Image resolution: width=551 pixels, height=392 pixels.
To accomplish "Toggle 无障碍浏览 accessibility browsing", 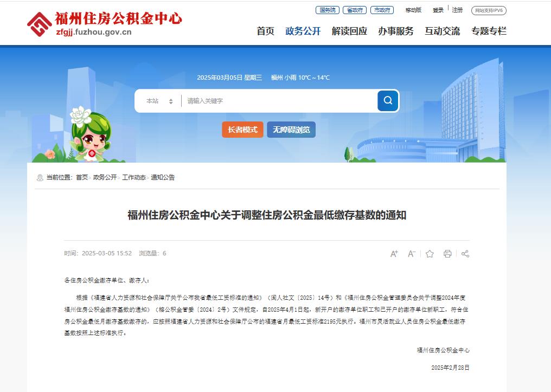I will [x=291, y=130].
